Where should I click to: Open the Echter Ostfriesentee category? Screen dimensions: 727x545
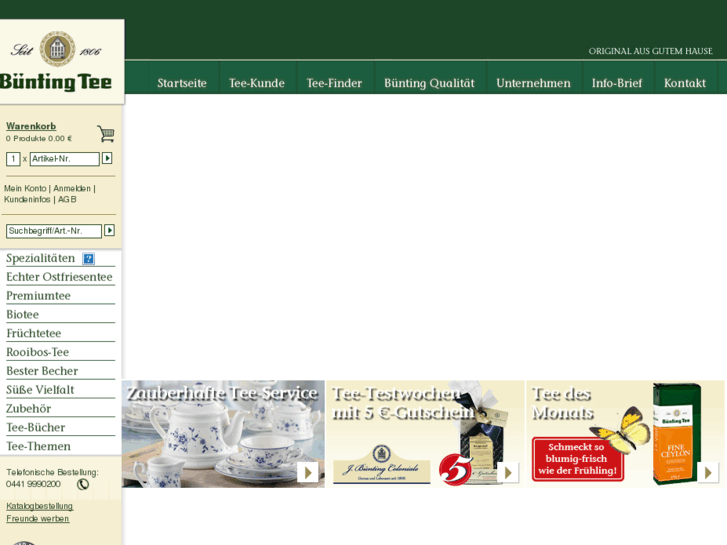tap(59, 277)
